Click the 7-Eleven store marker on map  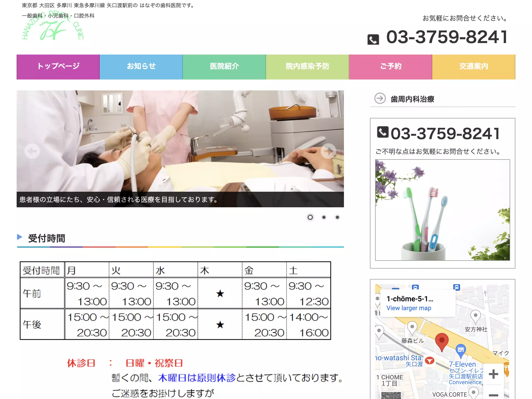click(x=461, y=351)
